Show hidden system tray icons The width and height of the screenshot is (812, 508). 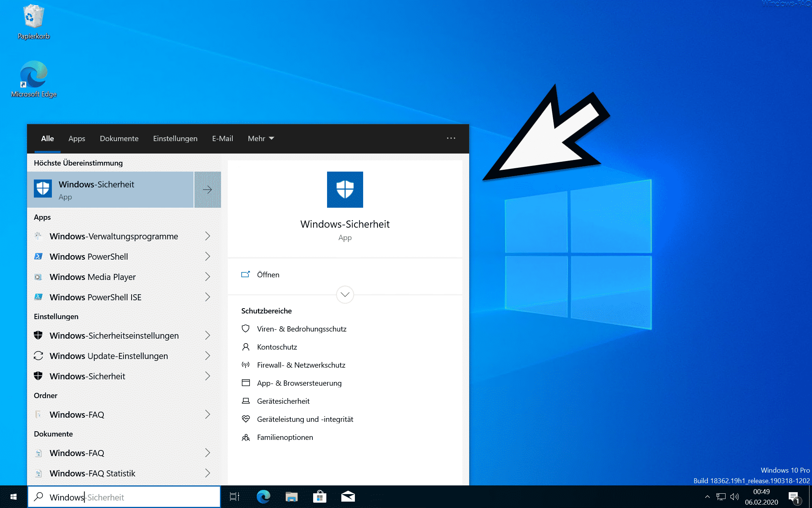tap(707, 497)
